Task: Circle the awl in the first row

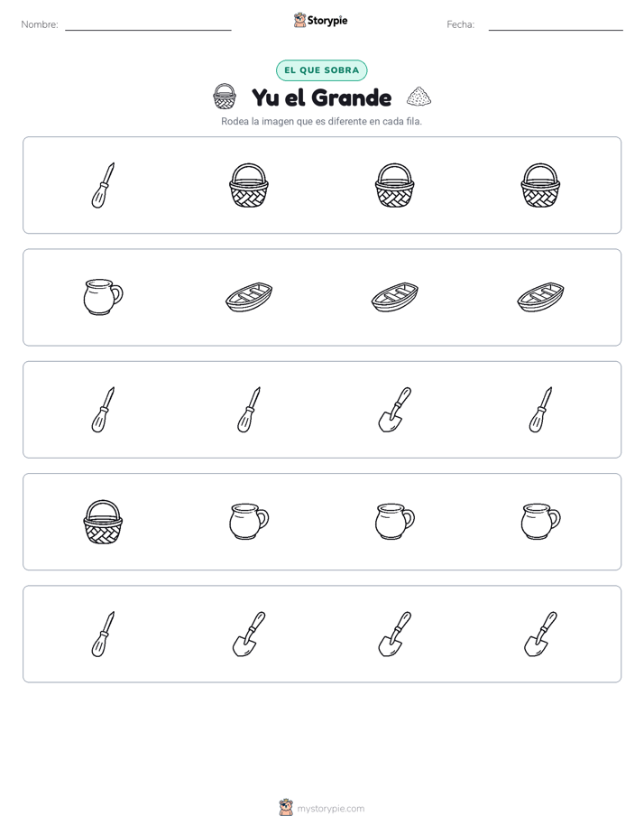Action: tap(103, 185)
